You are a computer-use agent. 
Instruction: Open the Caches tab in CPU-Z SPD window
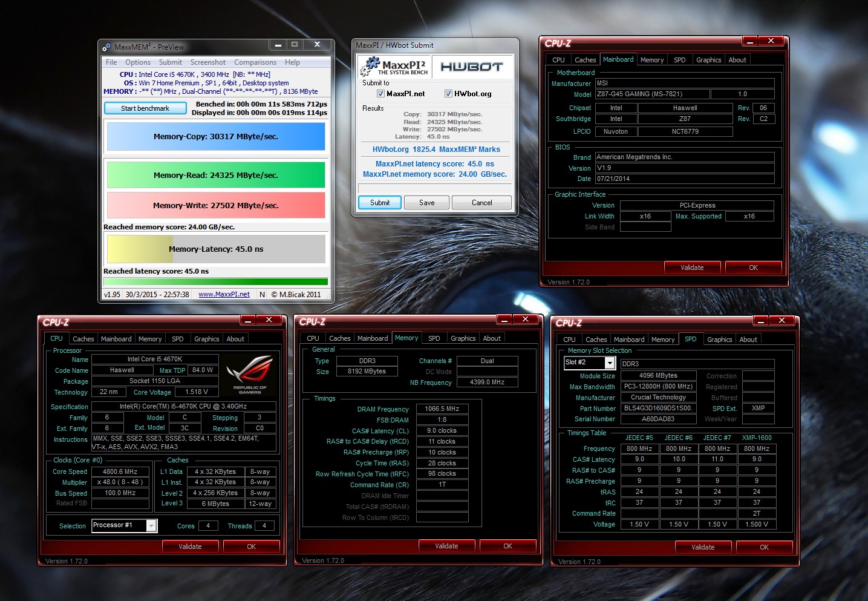(x=596, y=340)
